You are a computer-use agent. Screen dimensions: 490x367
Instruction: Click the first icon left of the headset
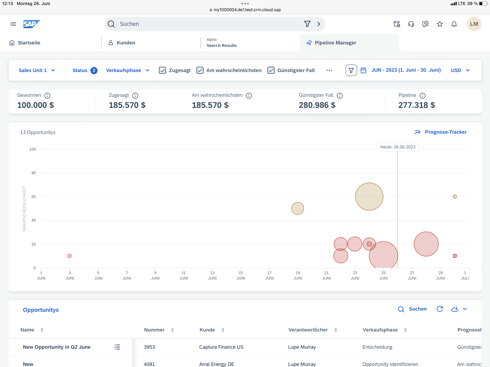click(x=397, y=24)
